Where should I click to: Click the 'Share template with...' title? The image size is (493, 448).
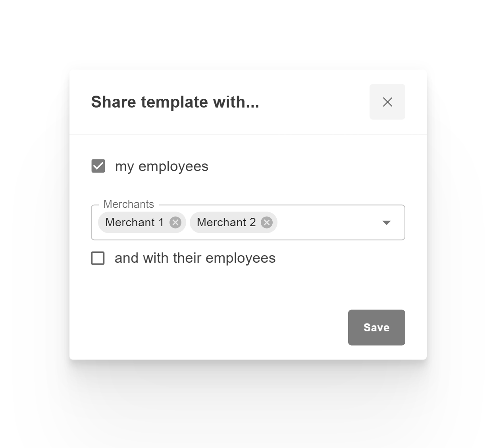(x=175, y=102)
